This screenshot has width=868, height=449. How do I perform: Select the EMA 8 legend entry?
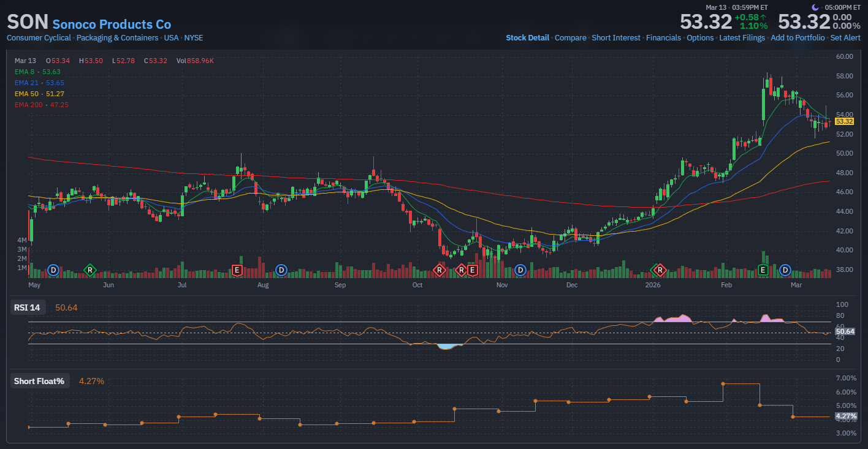click(x=37, y=72)
